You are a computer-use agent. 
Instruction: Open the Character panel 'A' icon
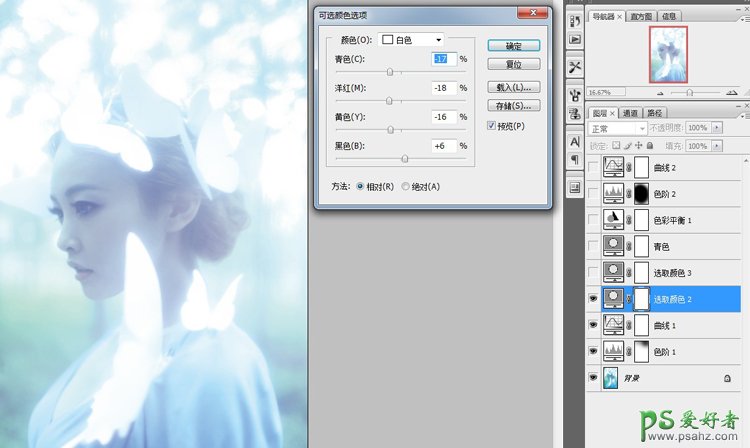point(575,142)
